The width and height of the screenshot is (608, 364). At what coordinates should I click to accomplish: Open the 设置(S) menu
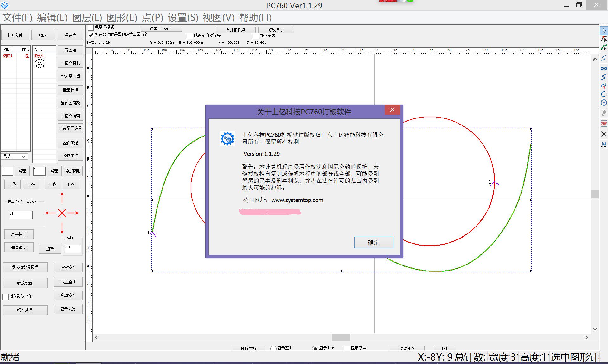pos(183,18)
